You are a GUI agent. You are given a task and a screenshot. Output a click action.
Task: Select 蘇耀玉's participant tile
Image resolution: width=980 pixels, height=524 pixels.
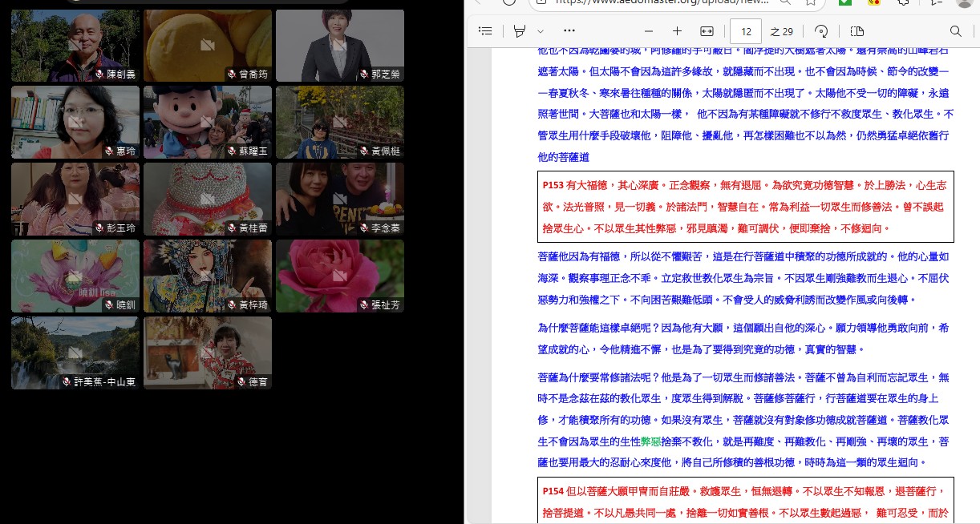[207, 122]
